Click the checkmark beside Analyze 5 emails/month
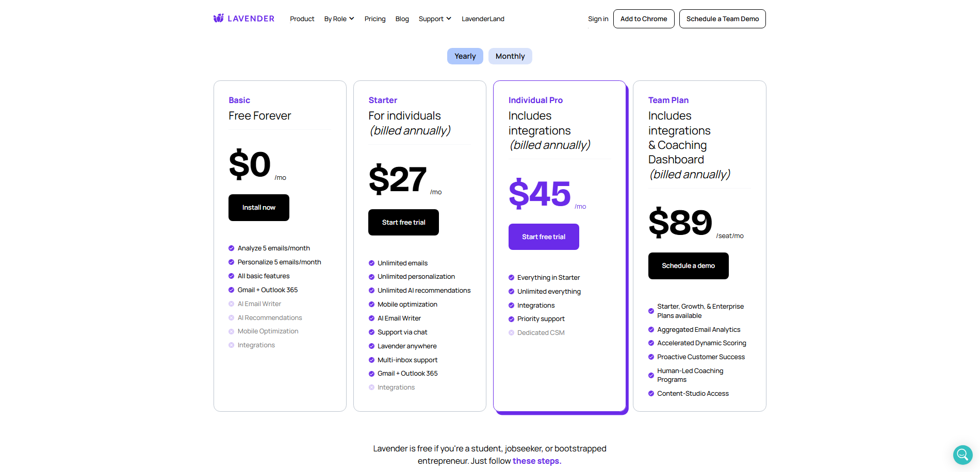Screen dimensions: 980x472 [x=232, y=248]
